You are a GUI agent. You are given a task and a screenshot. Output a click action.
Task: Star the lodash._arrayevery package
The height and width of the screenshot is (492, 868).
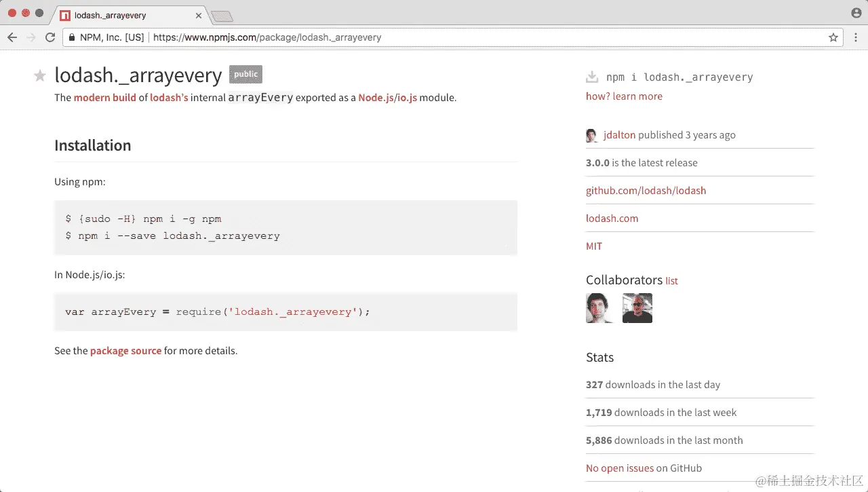40,75
